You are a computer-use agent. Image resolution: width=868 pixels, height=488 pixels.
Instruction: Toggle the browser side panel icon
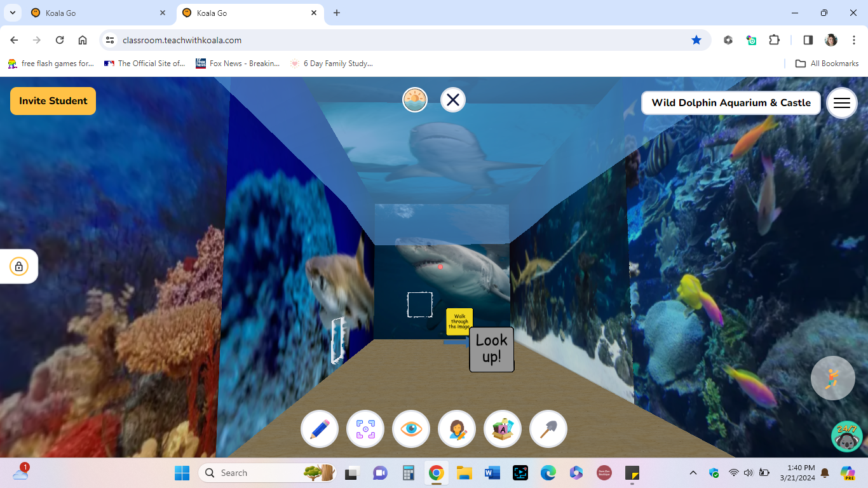pos(808,39)
